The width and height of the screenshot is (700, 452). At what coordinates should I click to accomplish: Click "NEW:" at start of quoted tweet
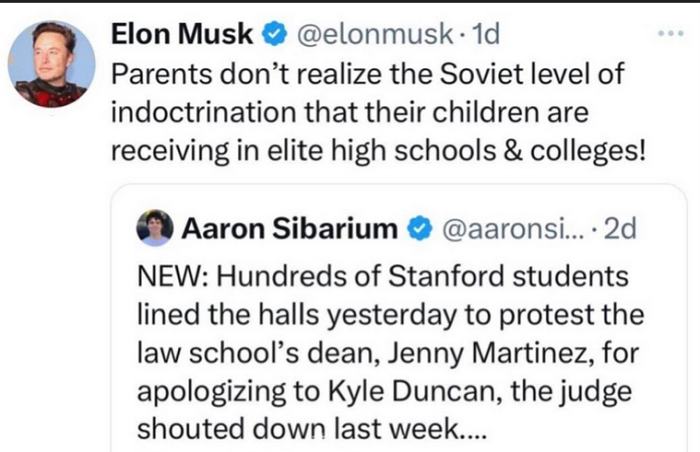(x=165, y=275)
